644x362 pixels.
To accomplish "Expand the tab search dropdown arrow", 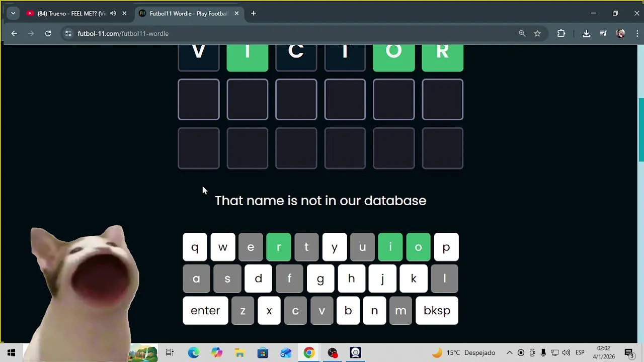I will (13, 14).
